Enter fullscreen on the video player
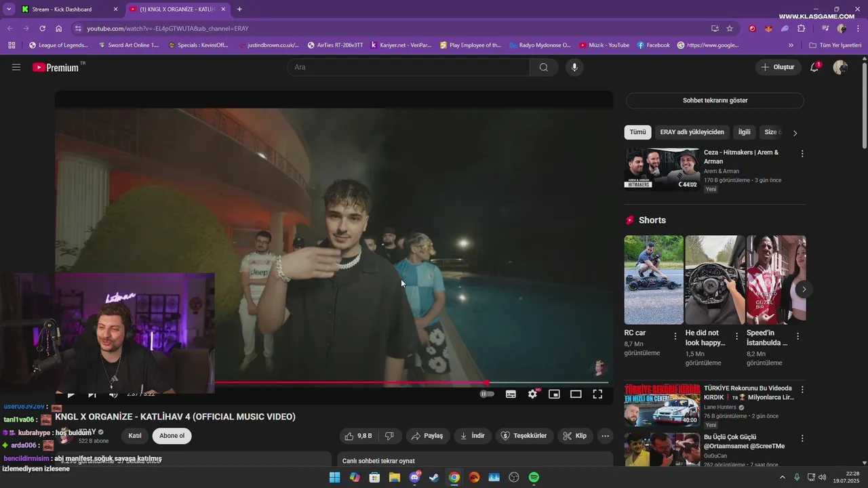Viewport: 868px width, 488px height. point(597,394)
